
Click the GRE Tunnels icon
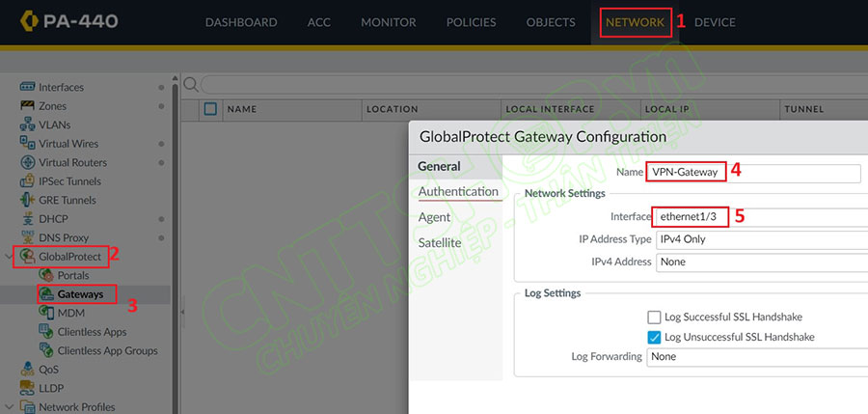pyautogui.click(x=28, y=200)
